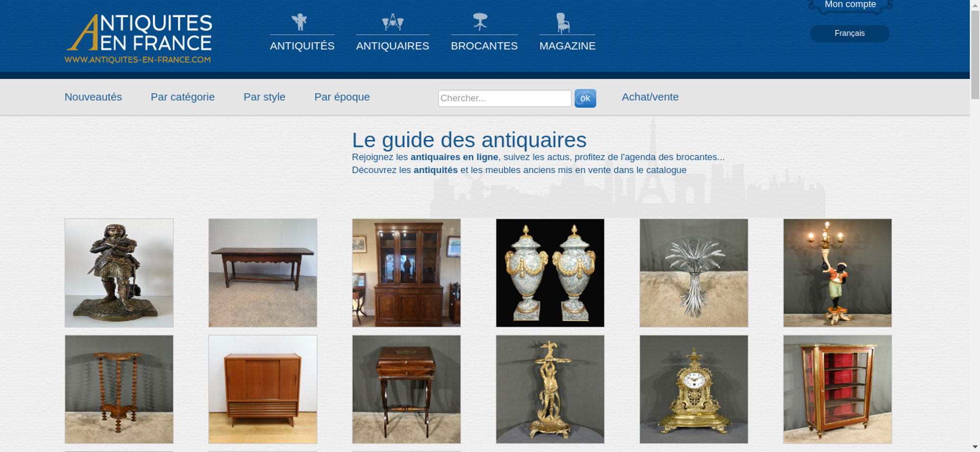Open the Par catégorie menu
980x452 pixels.
click(x=183, y=97)
